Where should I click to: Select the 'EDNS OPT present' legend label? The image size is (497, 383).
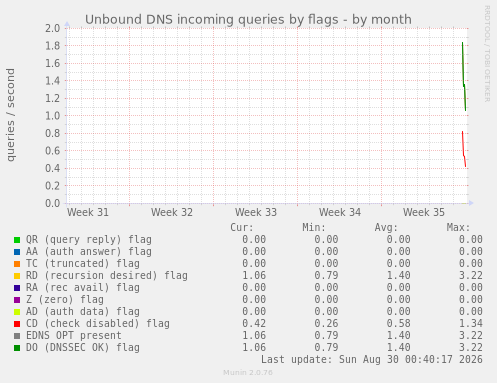74,336
